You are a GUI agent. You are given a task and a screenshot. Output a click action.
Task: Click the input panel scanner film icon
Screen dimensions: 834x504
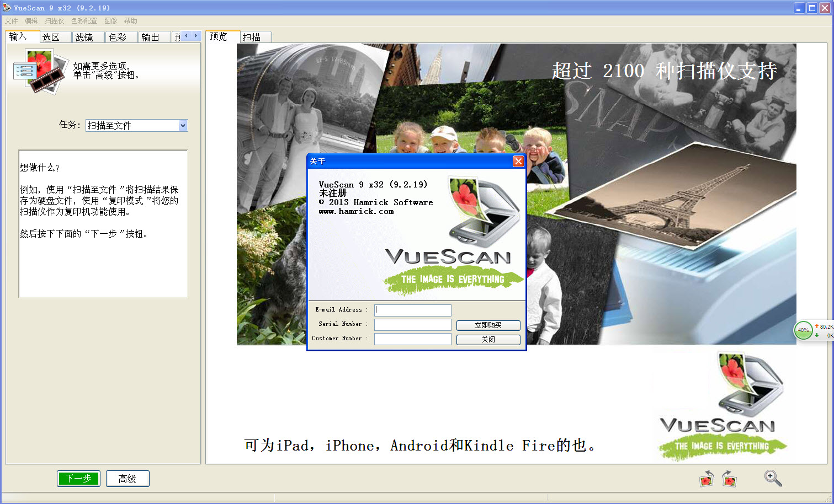click(40, 71)
